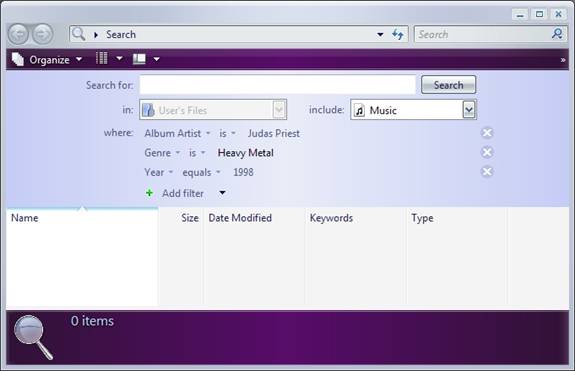Edit the Judas Priest filter value
Screen dimensions: 575x371
(x=274, y=133)
